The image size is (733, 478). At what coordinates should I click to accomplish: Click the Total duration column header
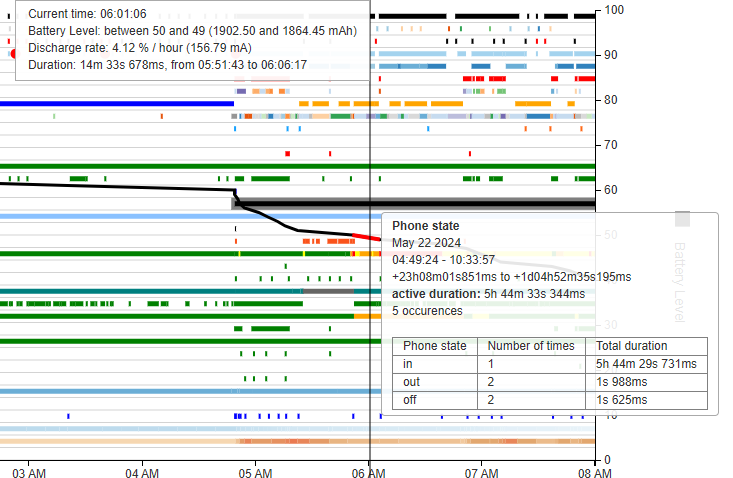tap(647, 346)
